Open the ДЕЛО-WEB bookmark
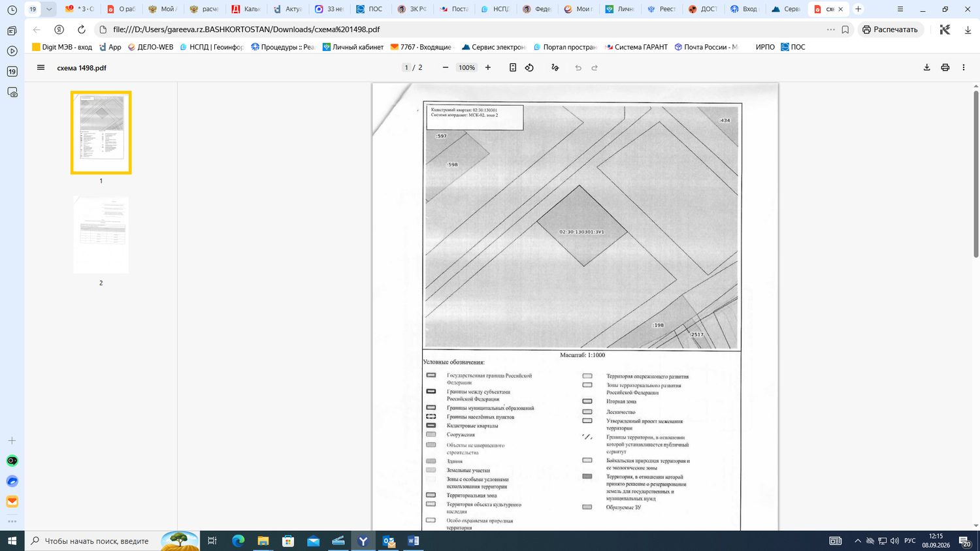Viewport: 980px width, 551px height. click(151, 47)
